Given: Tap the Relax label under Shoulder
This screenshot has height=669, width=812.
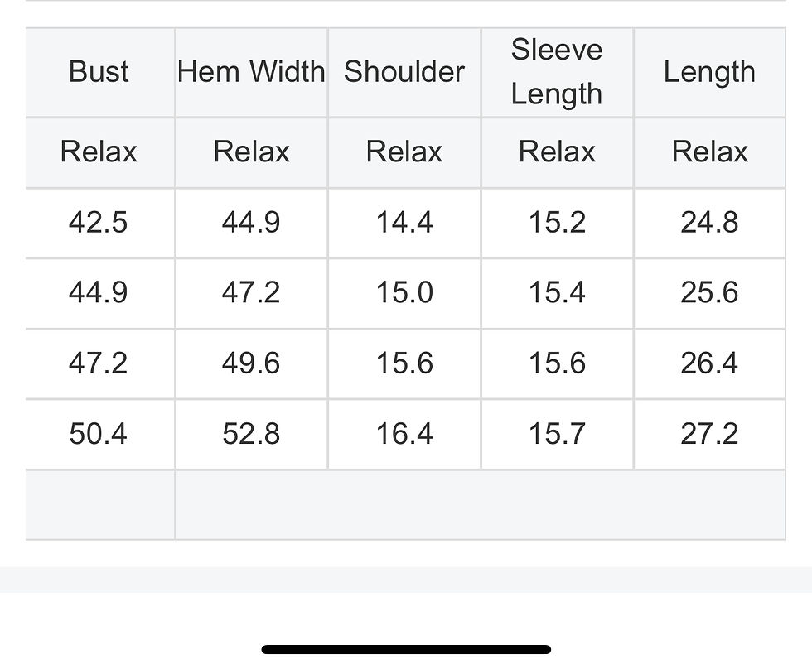Looking at the screenshot, I should point(404,152).
